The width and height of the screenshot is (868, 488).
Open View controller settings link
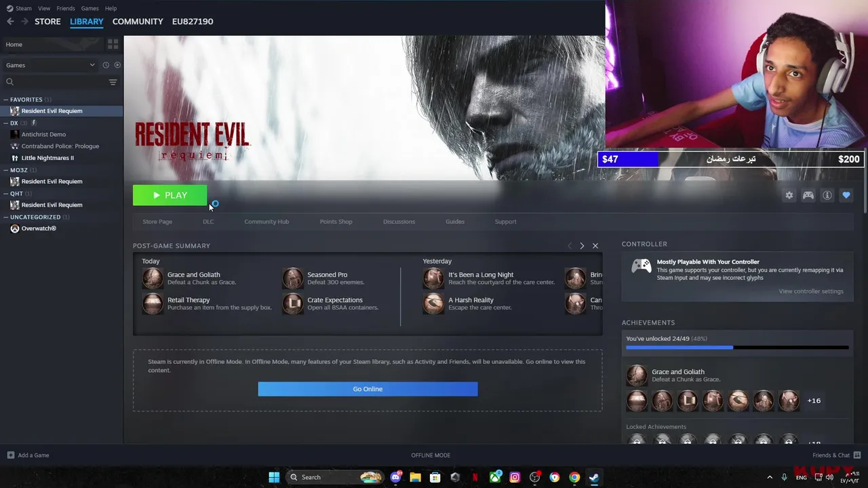click(x=811, y=291)
